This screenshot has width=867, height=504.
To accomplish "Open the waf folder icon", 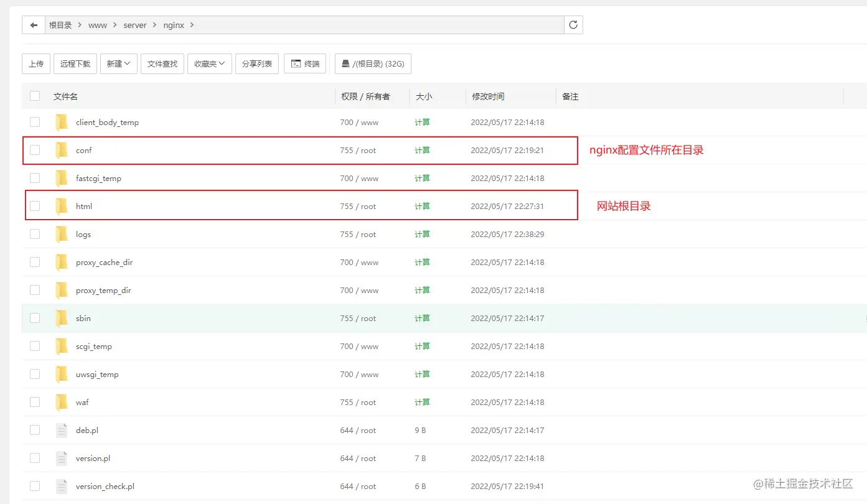I will (61, 402).
